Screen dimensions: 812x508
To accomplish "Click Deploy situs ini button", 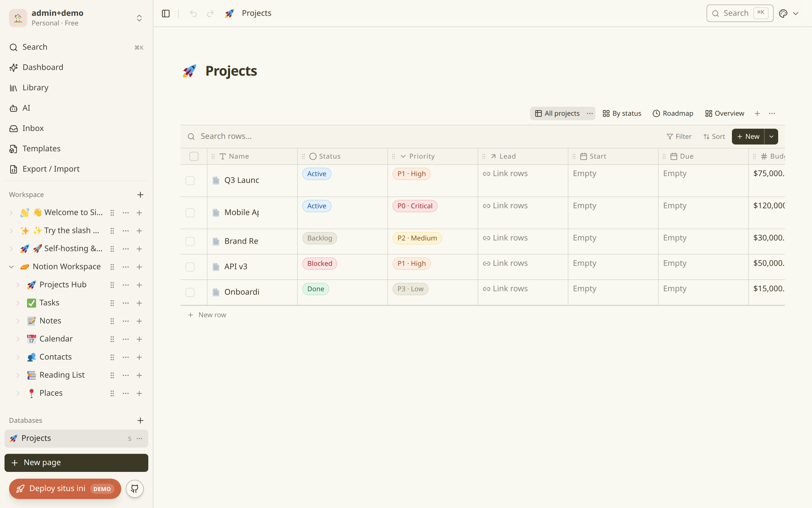I will 65,489.
